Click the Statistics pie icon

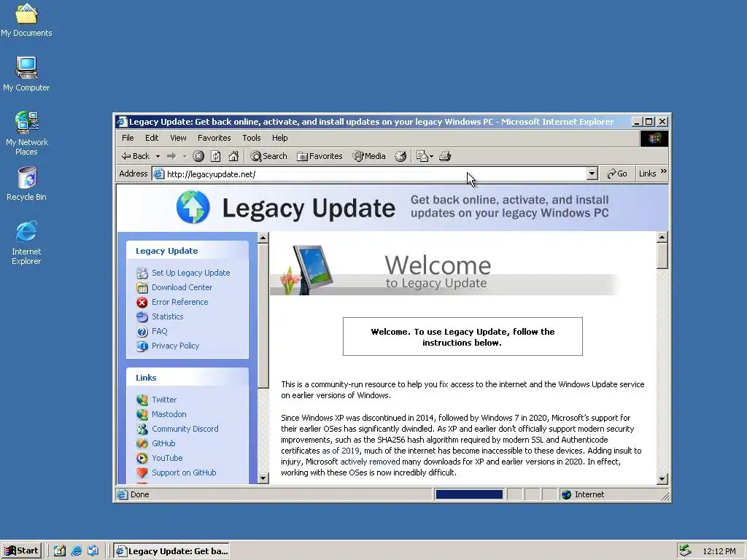tap(142, 316)
